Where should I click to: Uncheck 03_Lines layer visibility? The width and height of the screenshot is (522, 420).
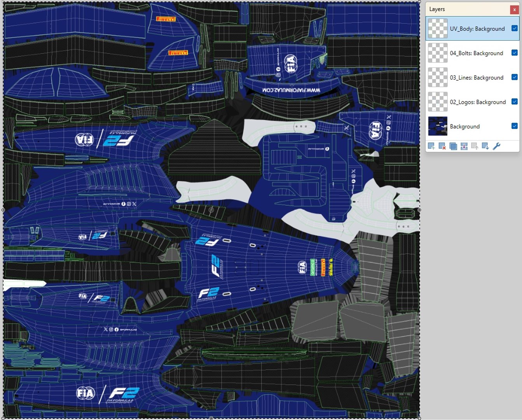point(514,77)
